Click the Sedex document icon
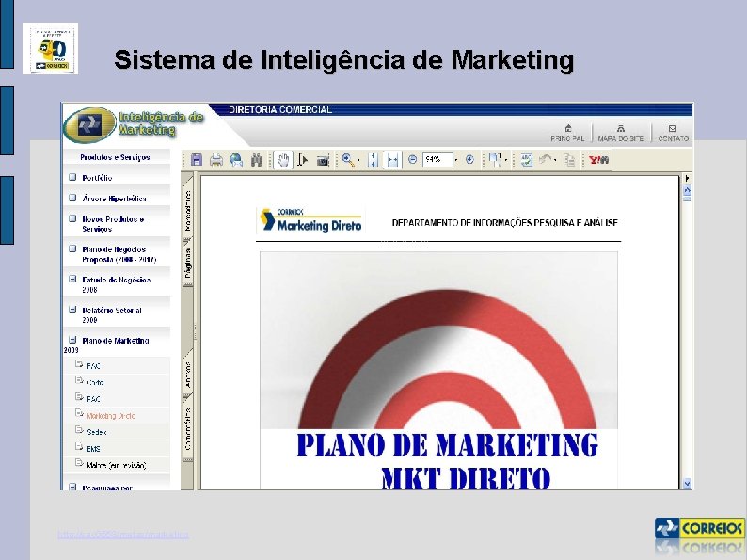The width and height of the screenshot is (747, 560). pos(79,430)
